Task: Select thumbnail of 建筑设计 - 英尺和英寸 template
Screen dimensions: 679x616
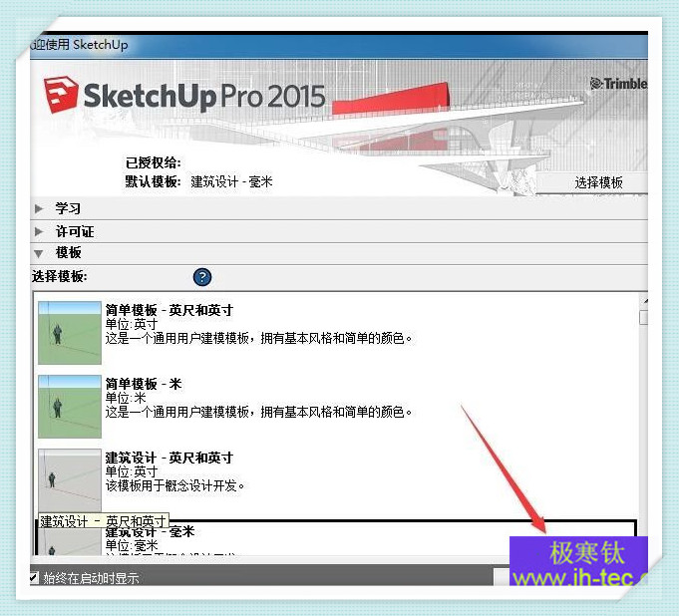Action: pos(70,480)
